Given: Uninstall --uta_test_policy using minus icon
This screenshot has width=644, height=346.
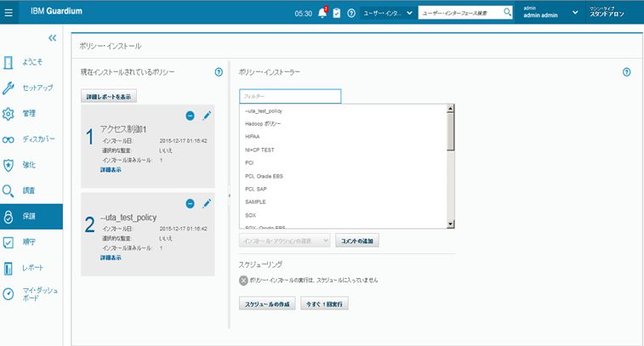Looking at the screenshot, I should click(191, 203).
